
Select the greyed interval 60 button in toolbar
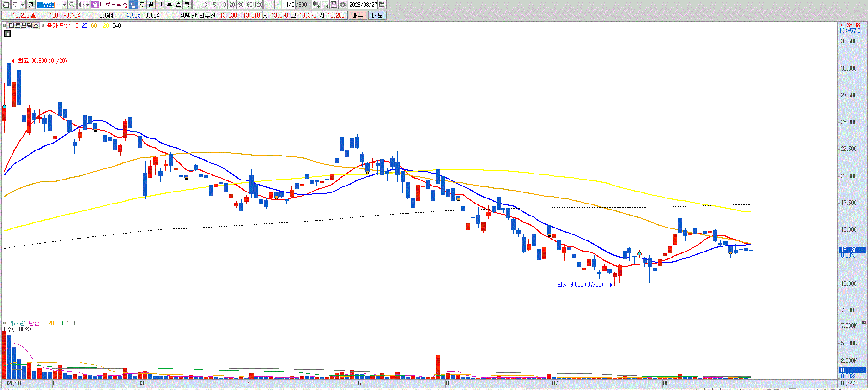[249, 5]
